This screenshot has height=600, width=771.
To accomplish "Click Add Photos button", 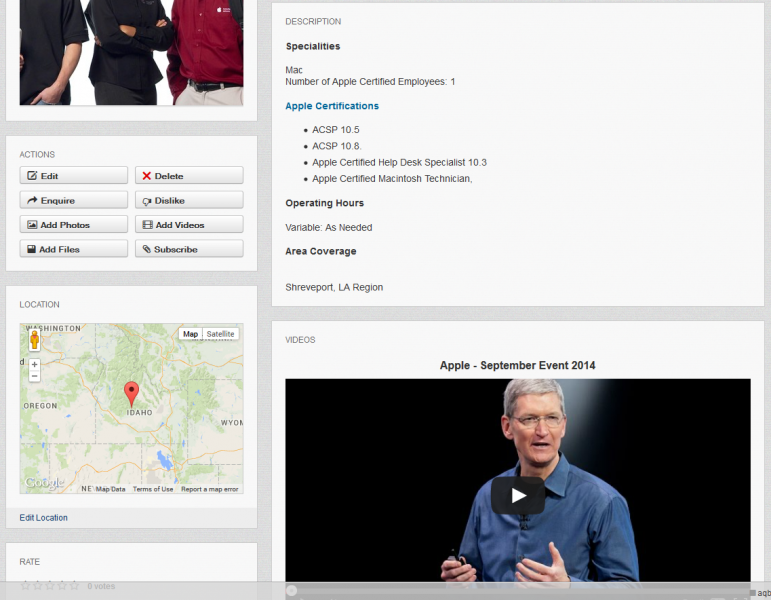I will pyautogui.click(x=74, y=225).
